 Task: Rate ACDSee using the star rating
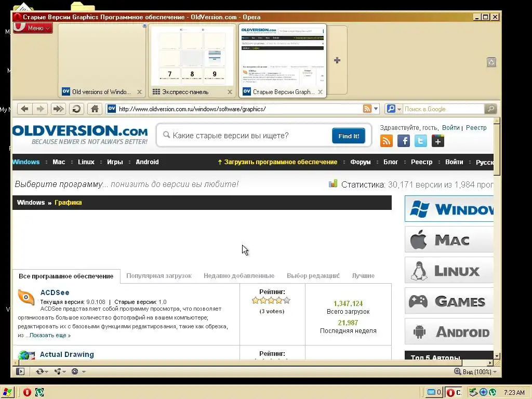tap(271, 300)
